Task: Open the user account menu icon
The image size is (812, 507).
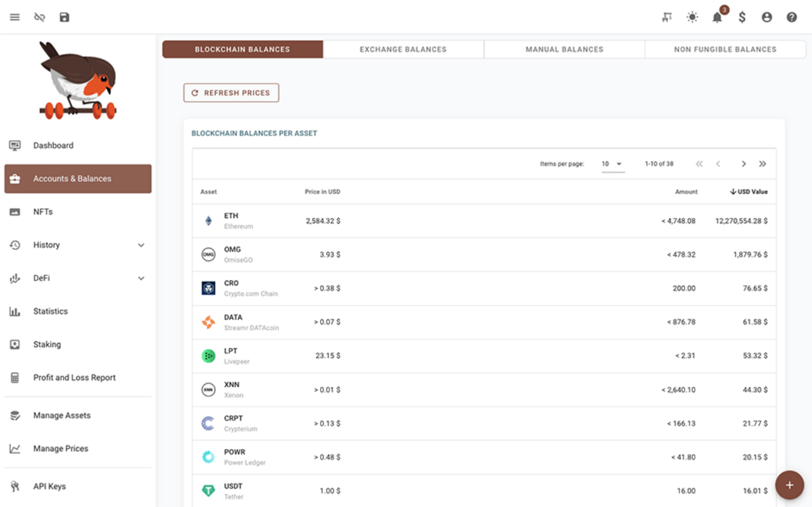Action: (x=767, y=17)
